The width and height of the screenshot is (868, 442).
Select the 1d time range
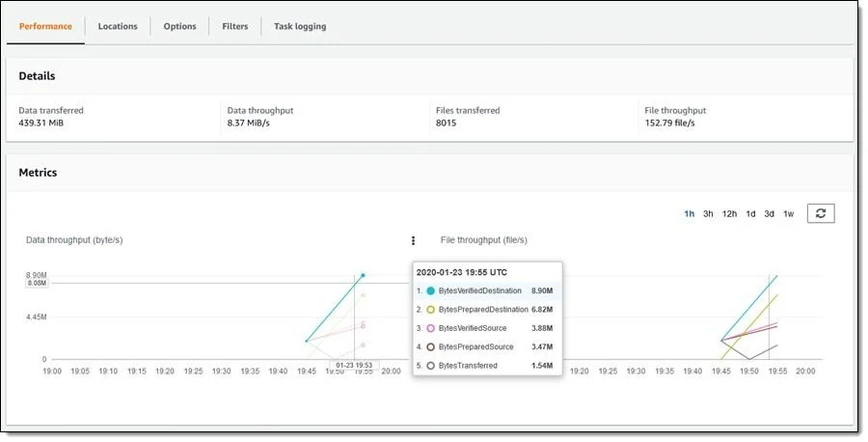click(x=750, y=214)
